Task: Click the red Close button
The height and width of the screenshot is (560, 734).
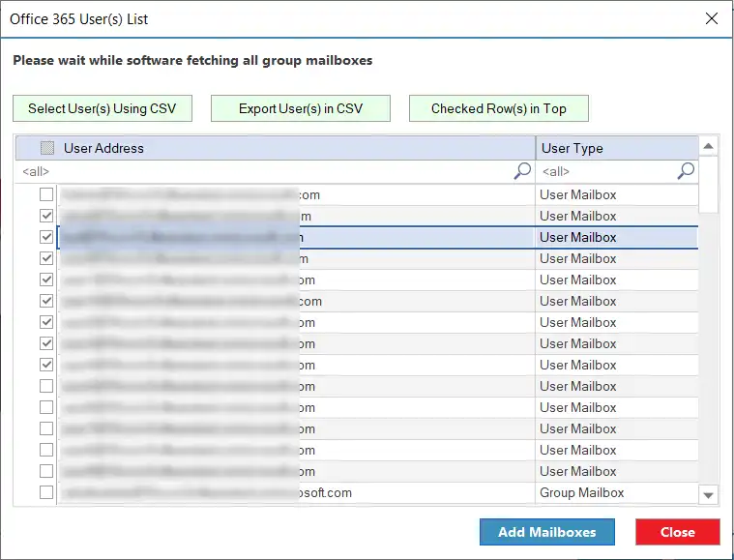Action: (677, 532)
